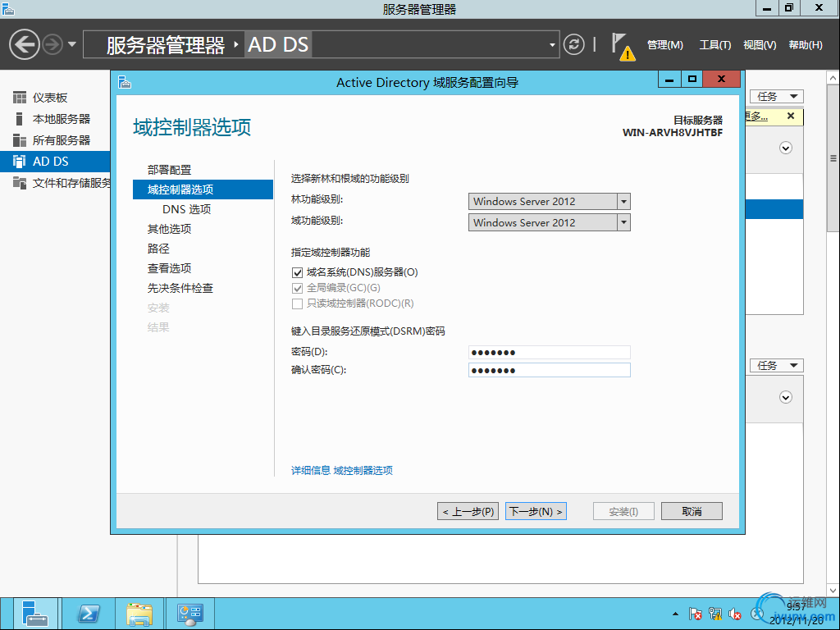Go to 查看选项 wizard step

tap(169, 268)
